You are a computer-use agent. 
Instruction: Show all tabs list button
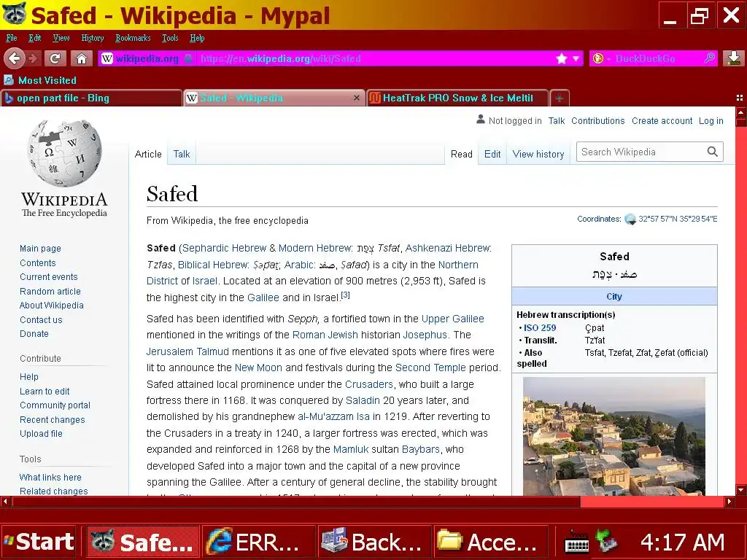tap(740, 98)
